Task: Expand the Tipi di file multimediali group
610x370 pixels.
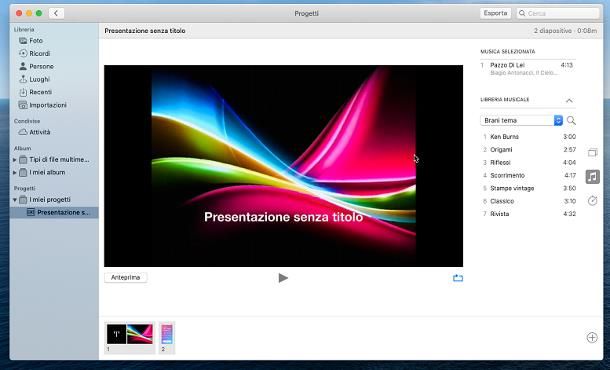Action: [14, 160]
